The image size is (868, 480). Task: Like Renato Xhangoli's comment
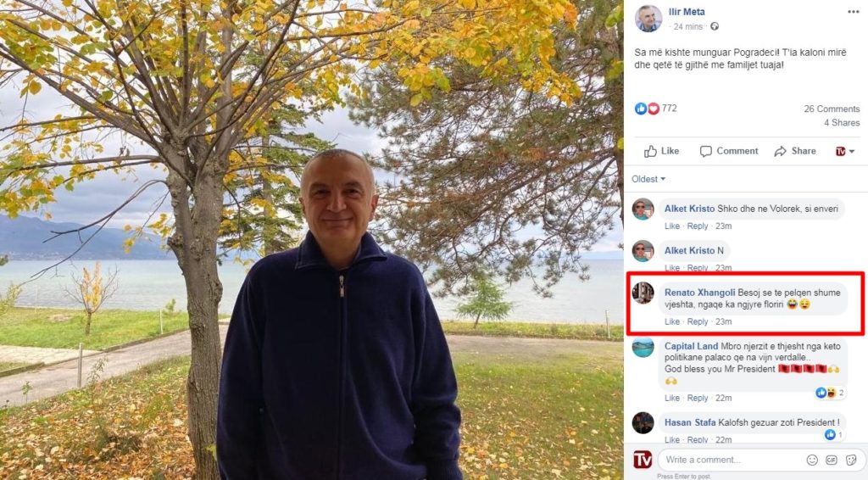click(x=671, y=322)
